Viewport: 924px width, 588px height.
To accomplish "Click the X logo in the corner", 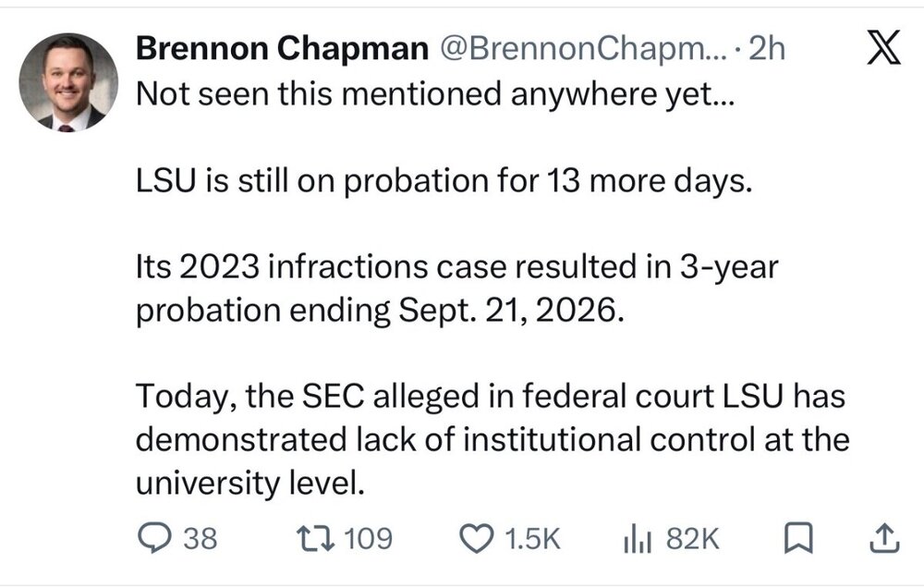I will click(884, 47).
